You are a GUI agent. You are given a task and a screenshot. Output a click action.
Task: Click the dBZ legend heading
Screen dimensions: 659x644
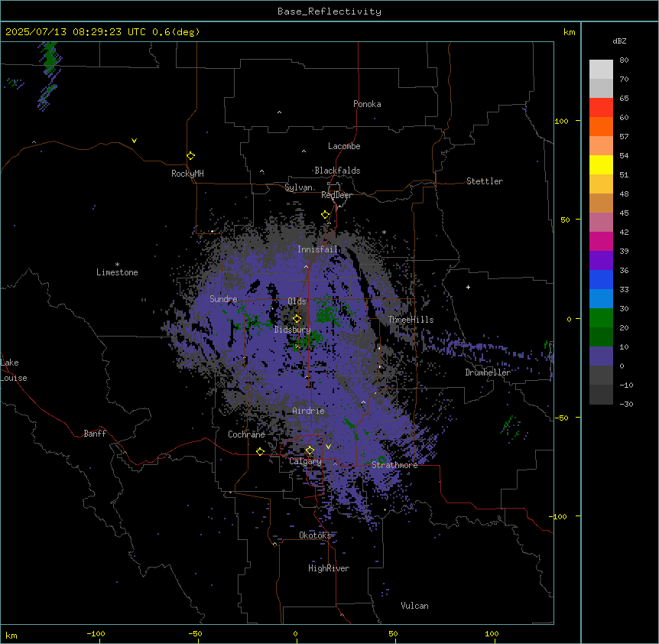point(619,41)
